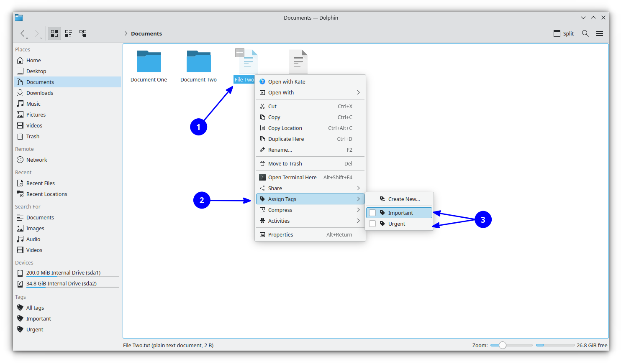This screenshot has height=364, width=621.
Task: Click Create New in Assign Tags submenu
Action: point(403,199)
